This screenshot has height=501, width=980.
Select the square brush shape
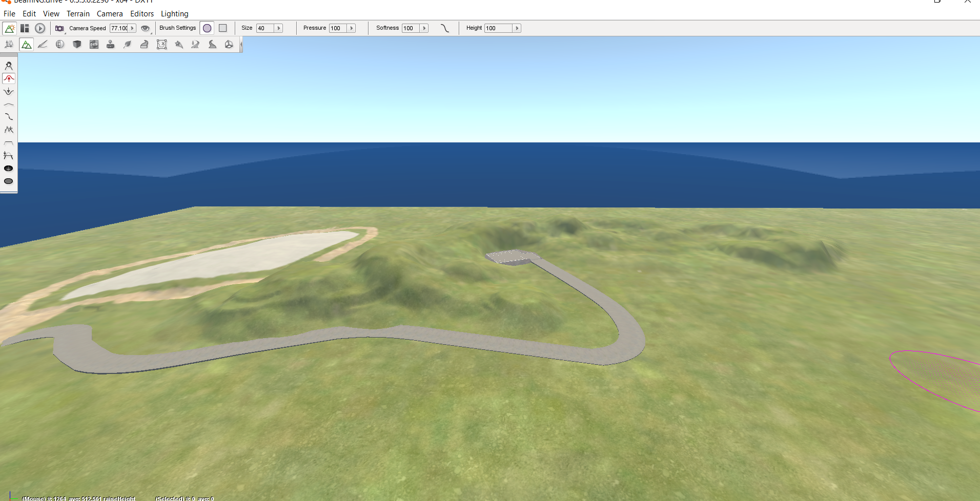click(x=223, y=28)
